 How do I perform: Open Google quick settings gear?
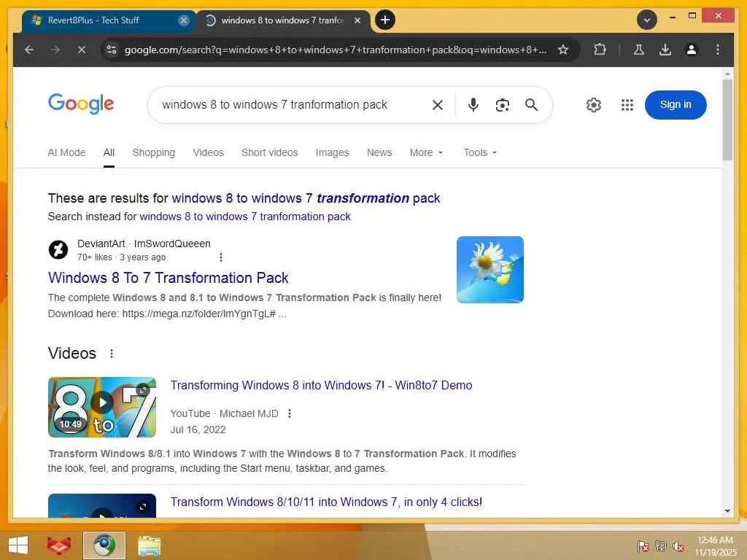pos(594,105)
